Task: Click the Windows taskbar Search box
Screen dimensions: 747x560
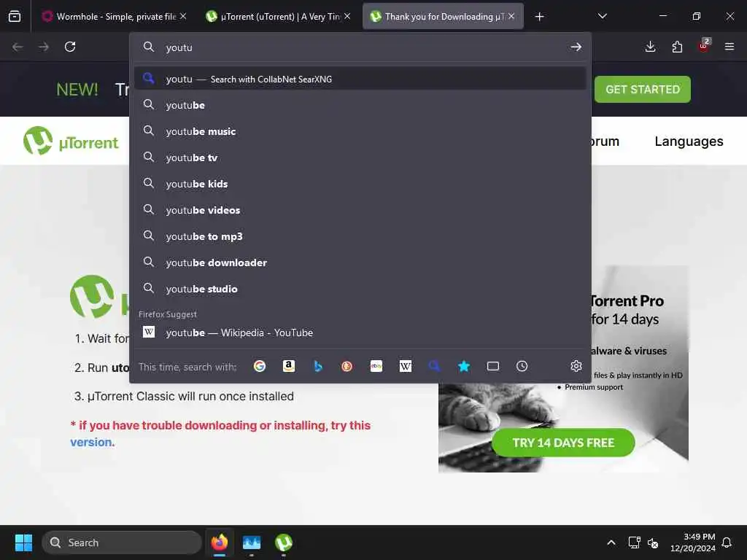Action: point(122,542)
